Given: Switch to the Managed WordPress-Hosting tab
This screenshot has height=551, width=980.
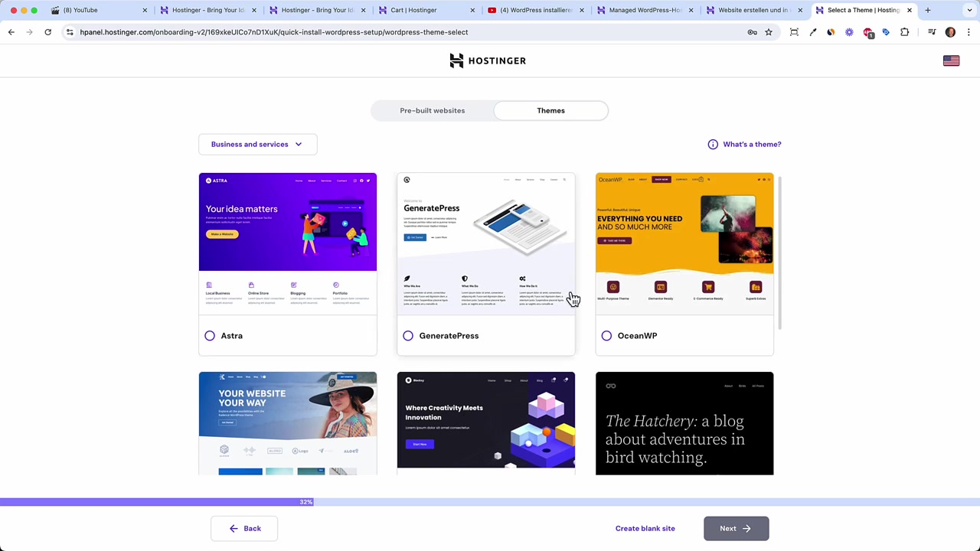Looking at the screenshot, I should (x=643, y=10).
